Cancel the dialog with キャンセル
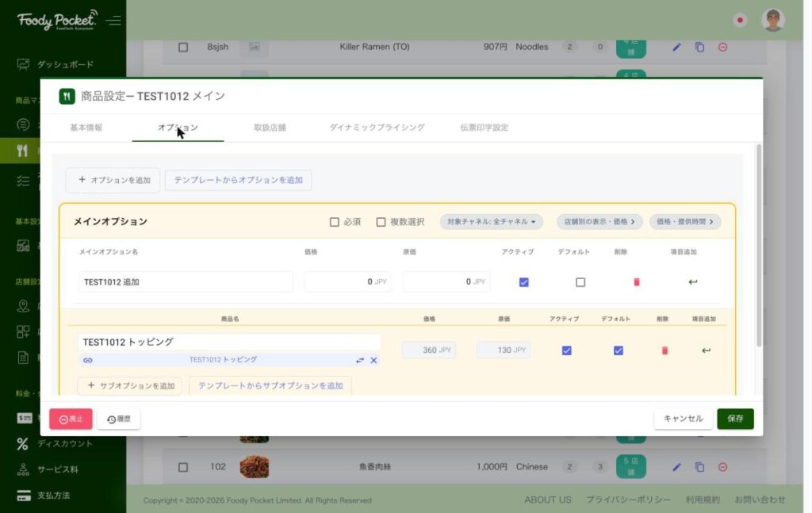Viewport: 812px width, 513px height. [x=683, y=419]
